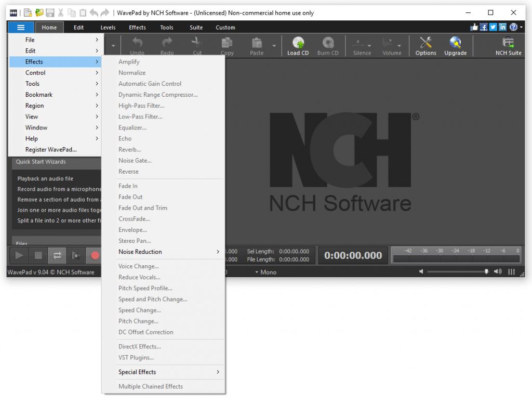Click the 0:00:00.000 time display
Image resolution: width=532 pixels, height=402 pixels.
point(353,255)
